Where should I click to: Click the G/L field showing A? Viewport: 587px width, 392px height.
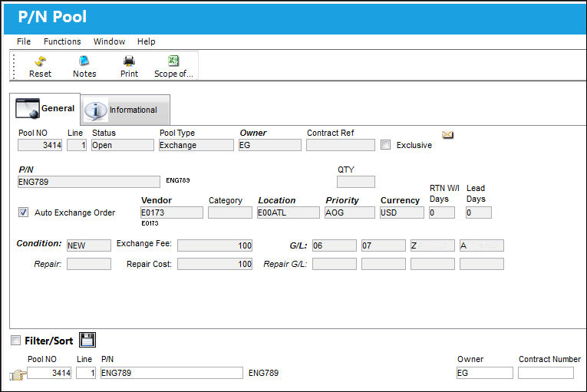click(x=481, y=245)
